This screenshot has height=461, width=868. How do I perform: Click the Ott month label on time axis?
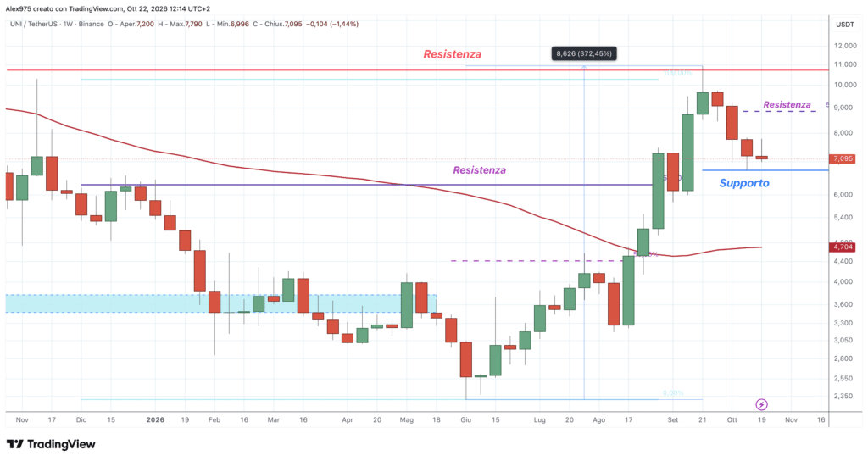pos(732,420)
